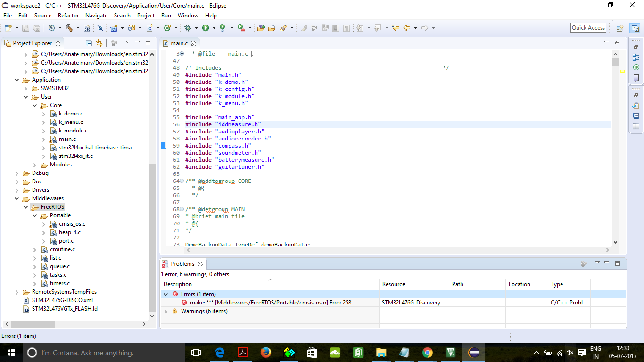Switch to the C/C++ perspective button
The height and width of the screenshot is (362, 644).
tap(635, 28)
